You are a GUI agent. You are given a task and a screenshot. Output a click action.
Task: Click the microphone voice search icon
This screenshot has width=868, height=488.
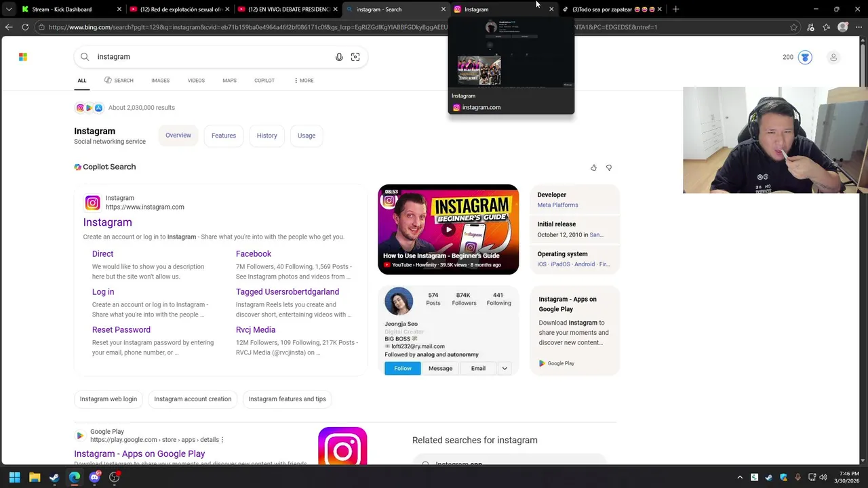click(x=339, y=57)
